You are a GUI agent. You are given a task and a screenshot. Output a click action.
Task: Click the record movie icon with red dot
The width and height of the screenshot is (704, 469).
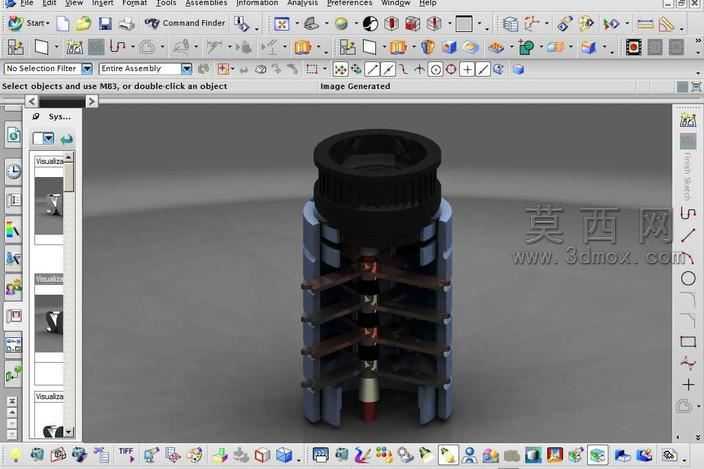[x=634, y=47]
